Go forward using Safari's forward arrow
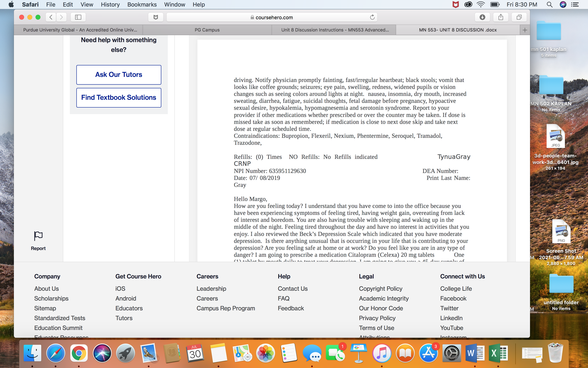The image size is (588, 368). [x=61, y=17]
